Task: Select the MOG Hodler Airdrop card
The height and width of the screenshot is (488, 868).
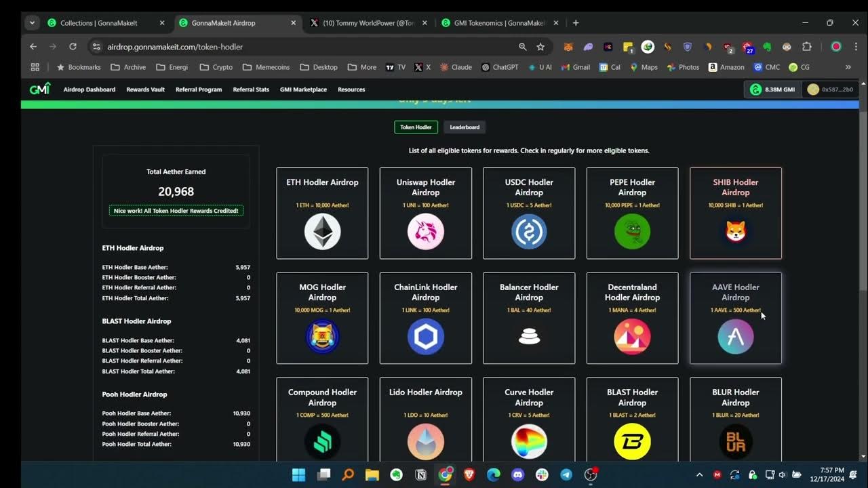Action: (322, 318)
